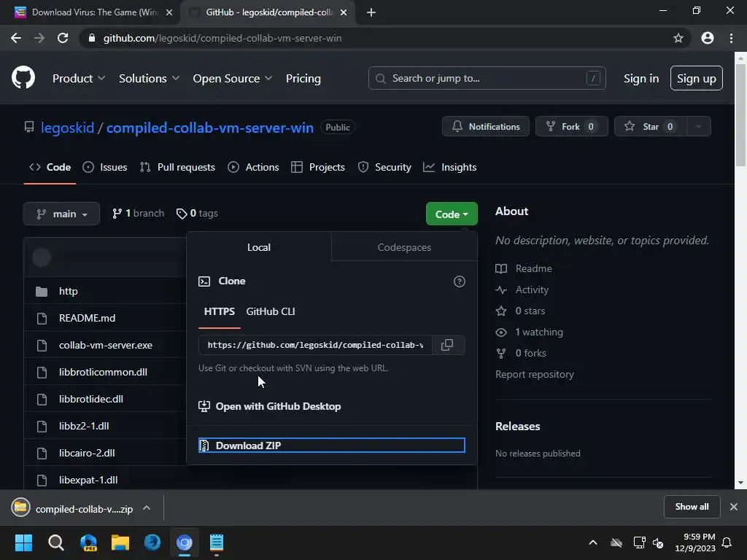Open the Notepad app on the taskbar
This screenshot has height=560, width=747.
click(x=216, y=542)
